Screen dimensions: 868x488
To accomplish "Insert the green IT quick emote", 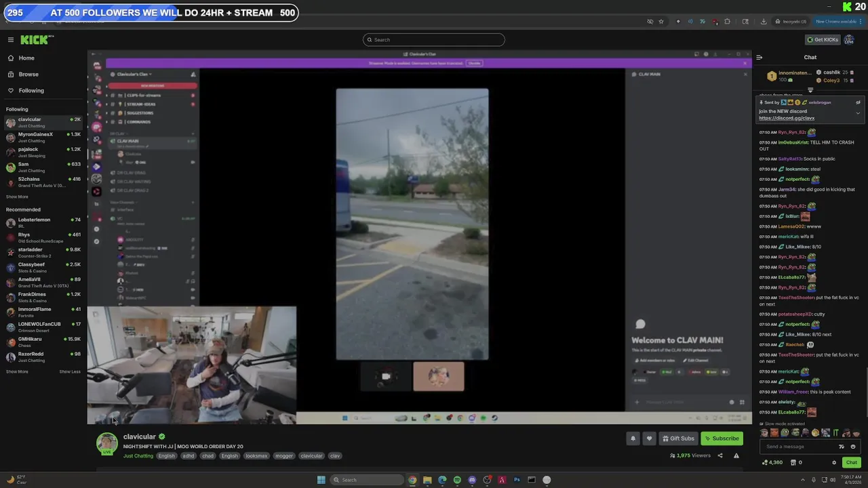I will 835,432.
